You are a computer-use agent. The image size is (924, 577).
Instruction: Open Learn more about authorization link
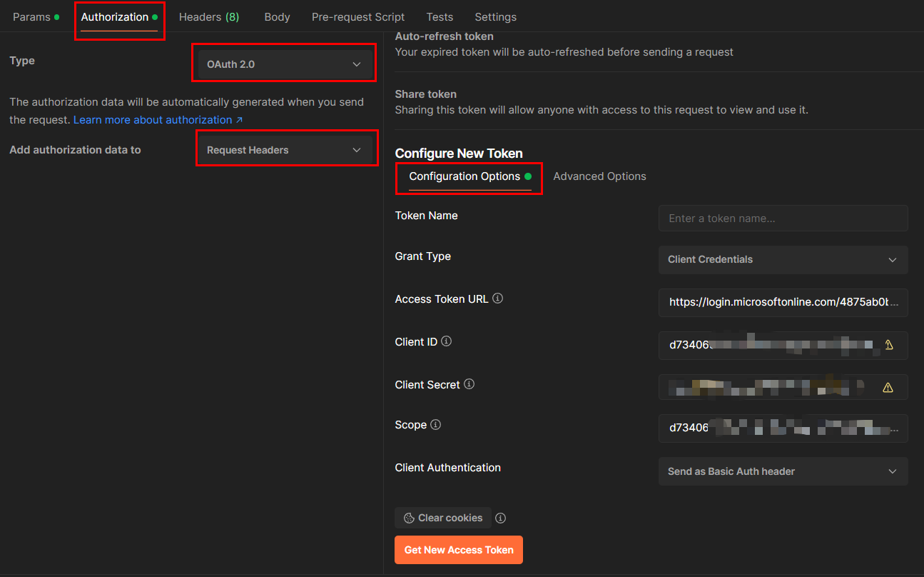(x=158, y=120)
